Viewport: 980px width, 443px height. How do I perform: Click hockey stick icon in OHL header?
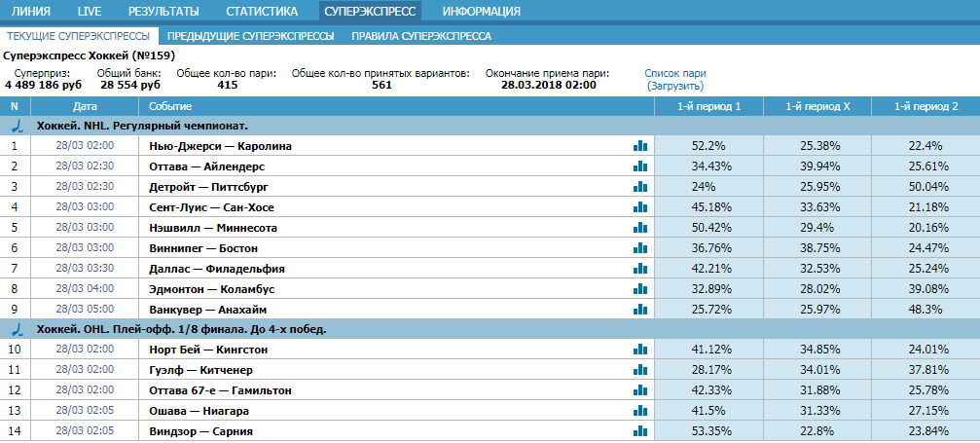click(18, 329)
